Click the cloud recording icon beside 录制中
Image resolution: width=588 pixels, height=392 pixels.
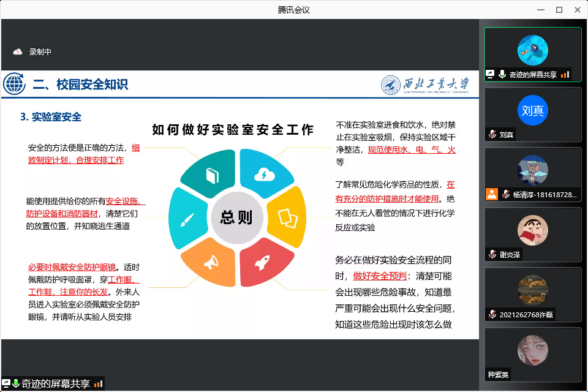(18, 52)
